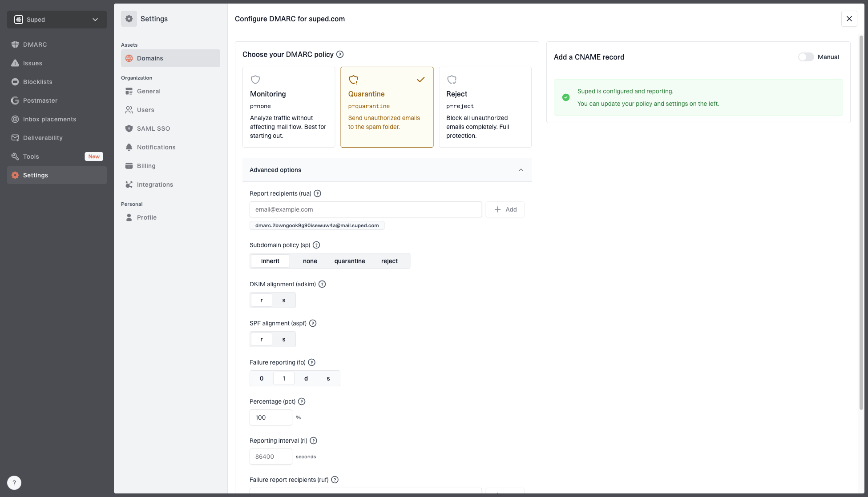Click the Settings panel header gear icon
This screenshot has height=497, width=868.
(129, 19)
